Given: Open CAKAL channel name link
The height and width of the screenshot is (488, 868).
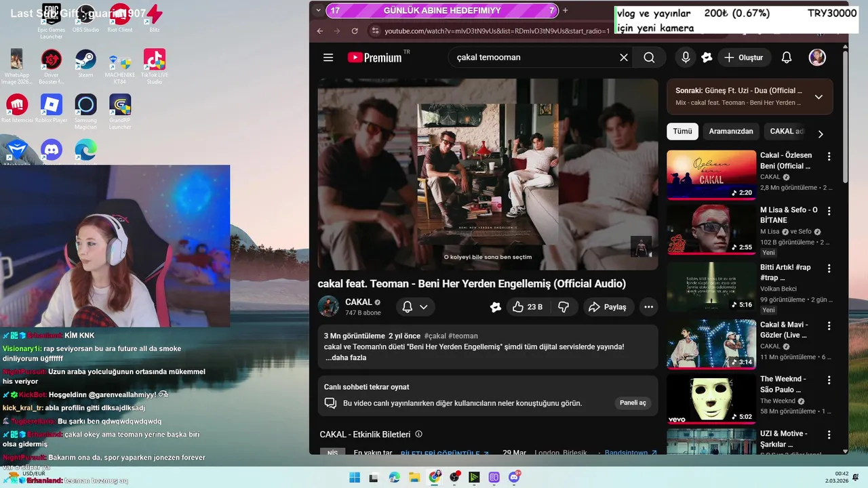Looking at the screenshot, I should [359, 302].
